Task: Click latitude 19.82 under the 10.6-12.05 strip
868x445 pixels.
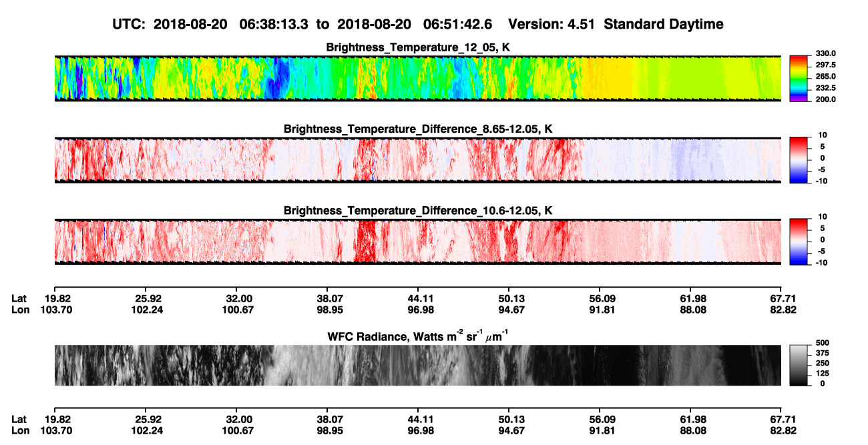Action: [x=55, y=299]
